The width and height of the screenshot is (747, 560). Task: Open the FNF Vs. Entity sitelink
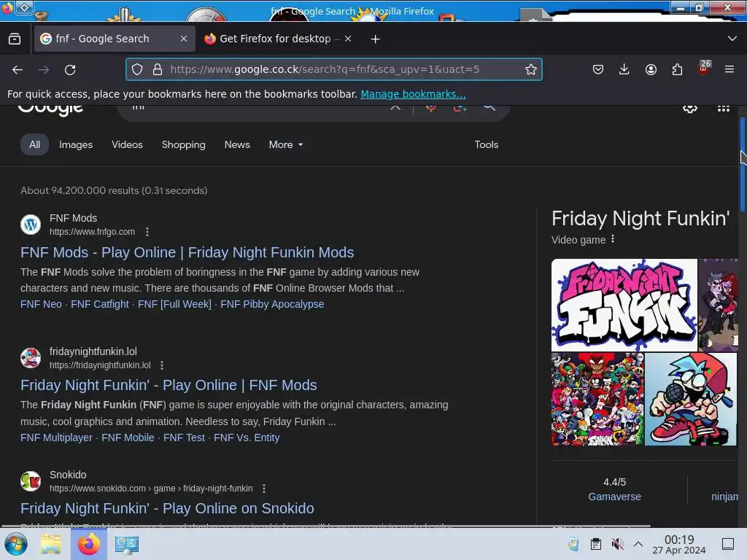point(247,437)
